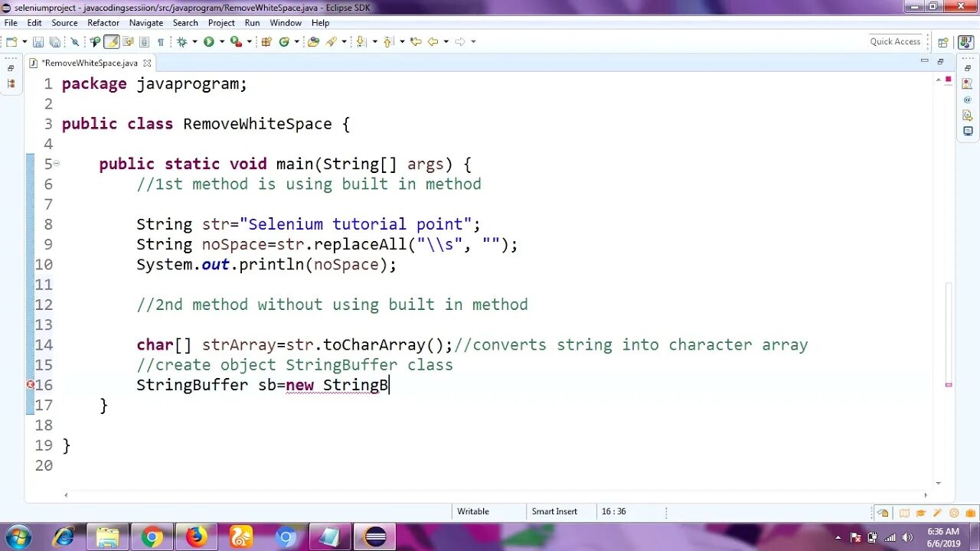Click the Open Perspective icon
This screenshot has width=980, height=551.
coord(943,42)
